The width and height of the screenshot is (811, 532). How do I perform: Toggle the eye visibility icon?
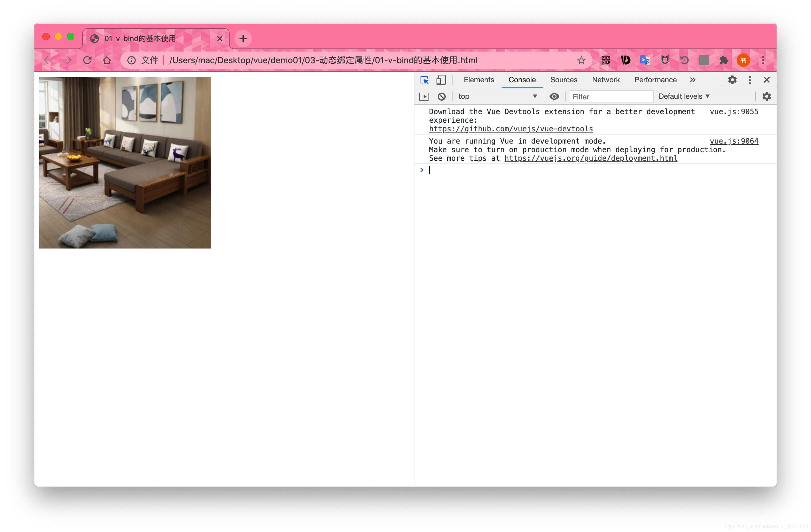(x=554, y=96)
